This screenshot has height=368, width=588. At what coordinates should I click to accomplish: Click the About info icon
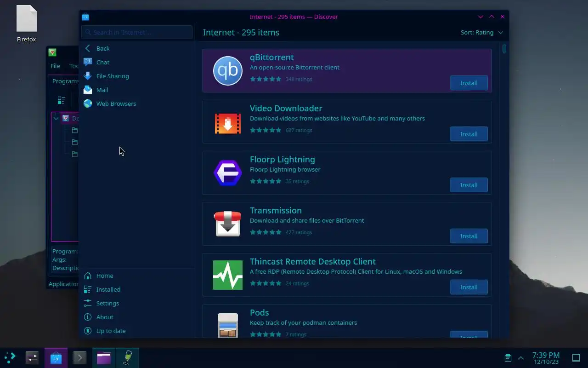[88, 317]
